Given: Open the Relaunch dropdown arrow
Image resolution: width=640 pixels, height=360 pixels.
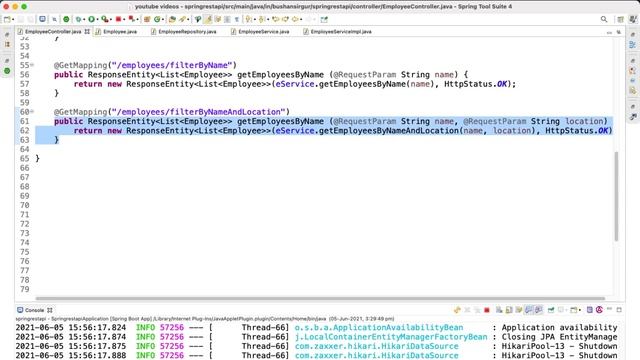Looking at the screenshot, I should pos(137,19).
